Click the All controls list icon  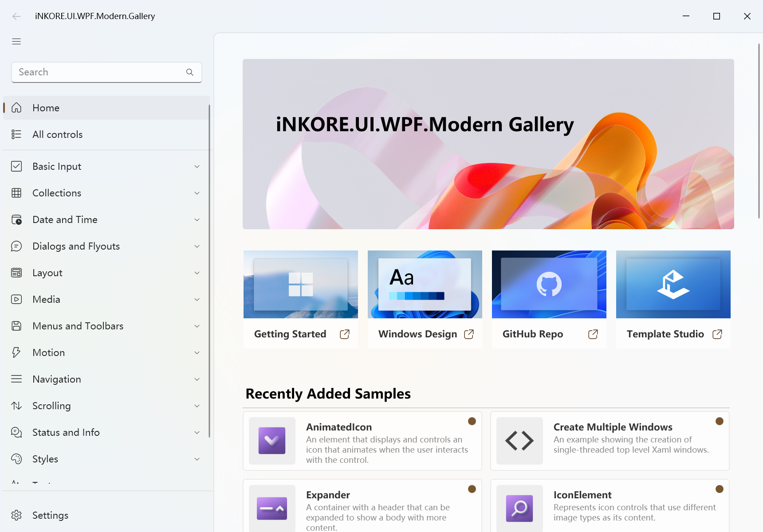(x=16, y=134)
